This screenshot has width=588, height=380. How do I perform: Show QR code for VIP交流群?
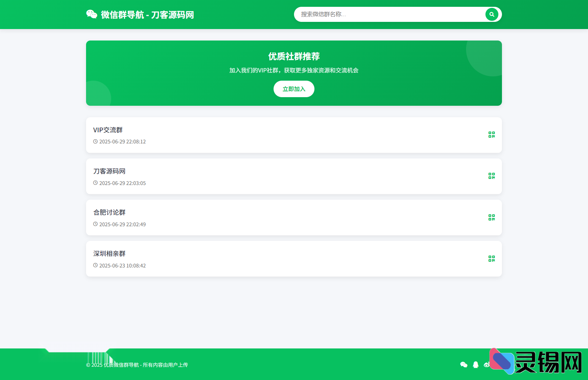(x=492, y=135)
